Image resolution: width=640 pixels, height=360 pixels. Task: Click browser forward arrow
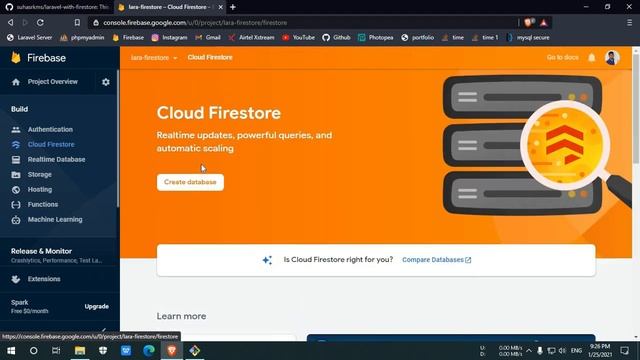pos(25,22)
